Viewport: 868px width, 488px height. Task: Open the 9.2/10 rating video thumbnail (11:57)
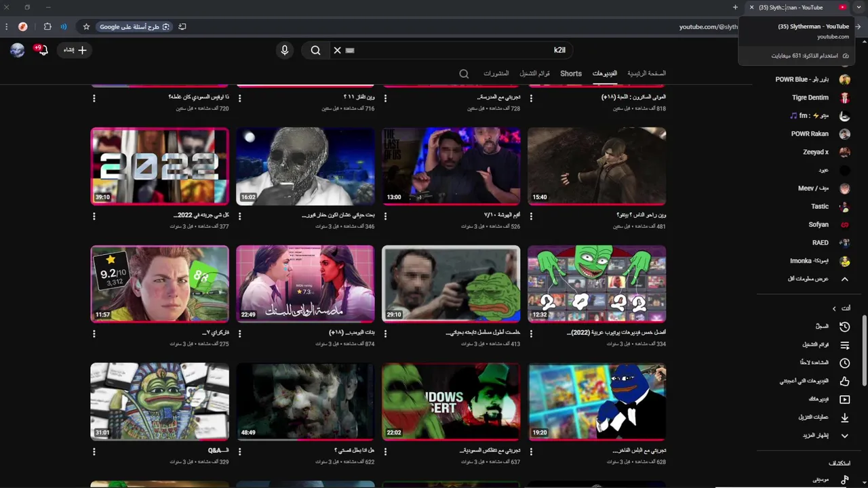[x=160, y=283]
